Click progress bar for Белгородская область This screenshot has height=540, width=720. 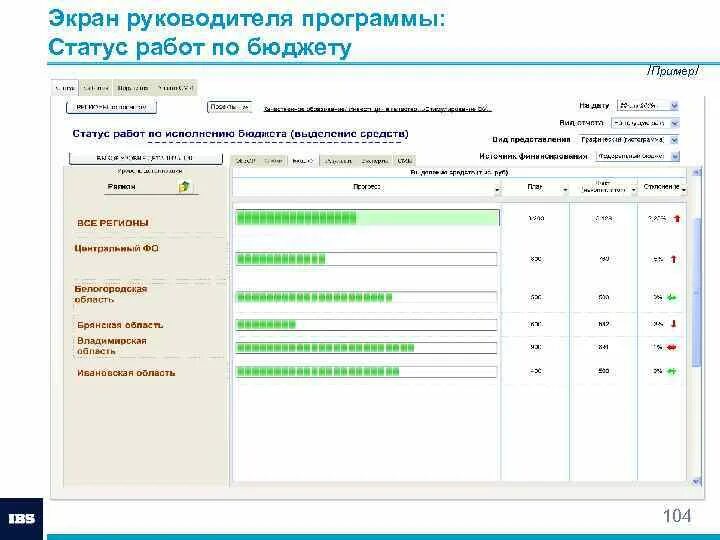click(366, 298)
